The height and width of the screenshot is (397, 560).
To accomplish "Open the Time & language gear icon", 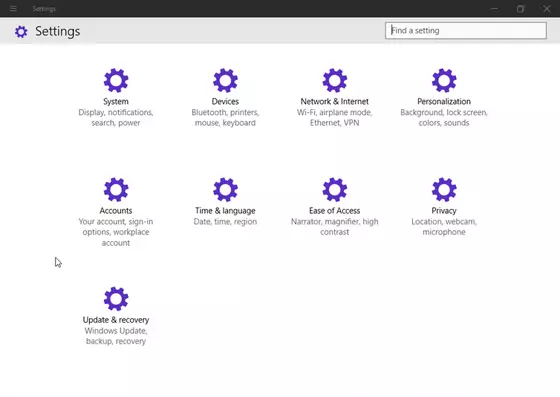I will coord(225,190).
